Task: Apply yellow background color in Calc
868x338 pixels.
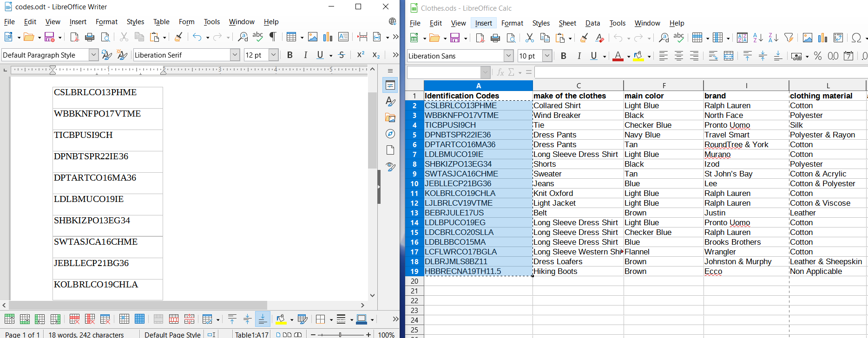Action: 638,56
